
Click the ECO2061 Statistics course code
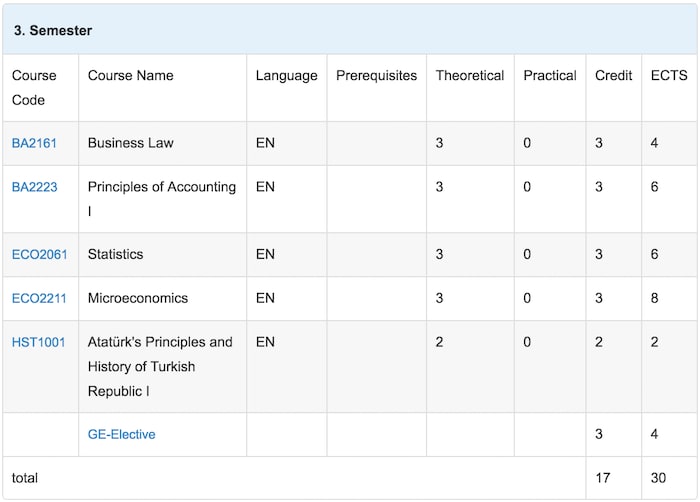click(x=39, y=255)
